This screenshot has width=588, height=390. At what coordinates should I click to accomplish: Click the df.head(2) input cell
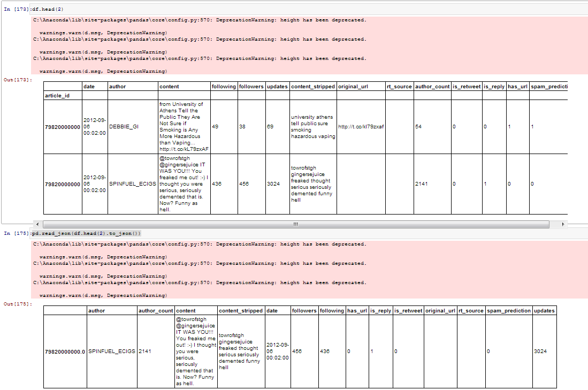tap(309, 9)
